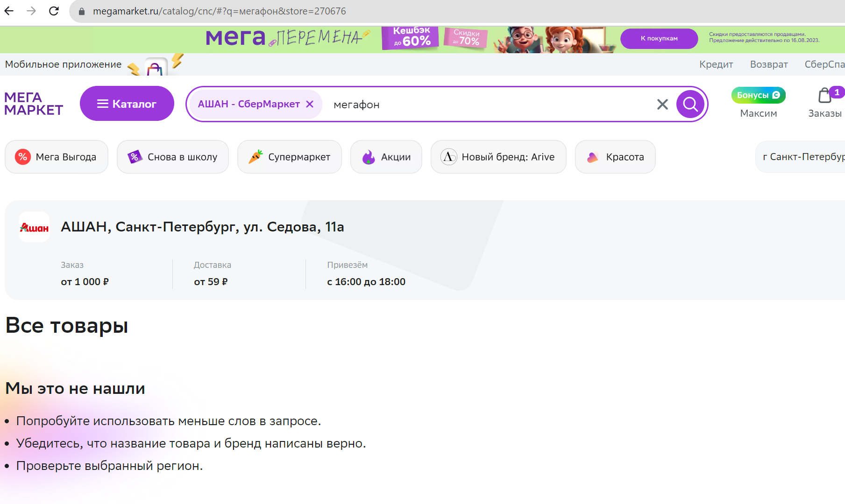Click the АШАН store address heading
The height and width of the screenshot is (504, 845).
tap(202, 227)
